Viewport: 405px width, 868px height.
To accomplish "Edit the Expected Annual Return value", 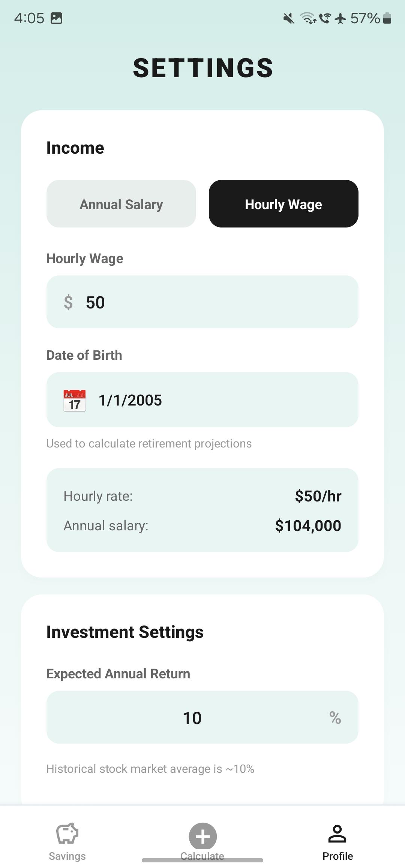I will click(192, 718).
